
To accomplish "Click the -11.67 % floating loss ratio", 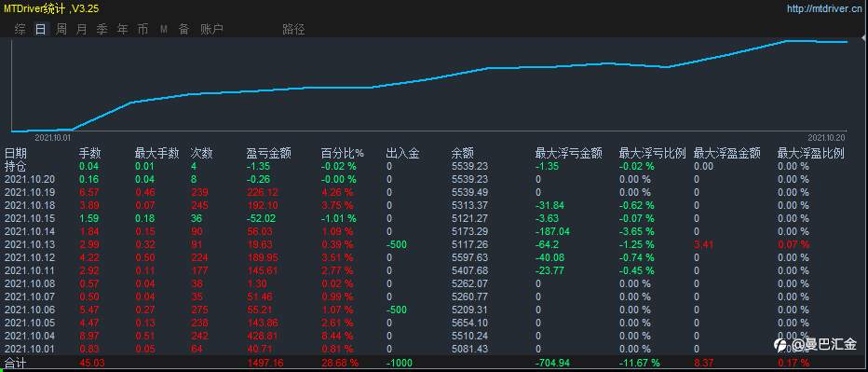I will click(640, 363).
